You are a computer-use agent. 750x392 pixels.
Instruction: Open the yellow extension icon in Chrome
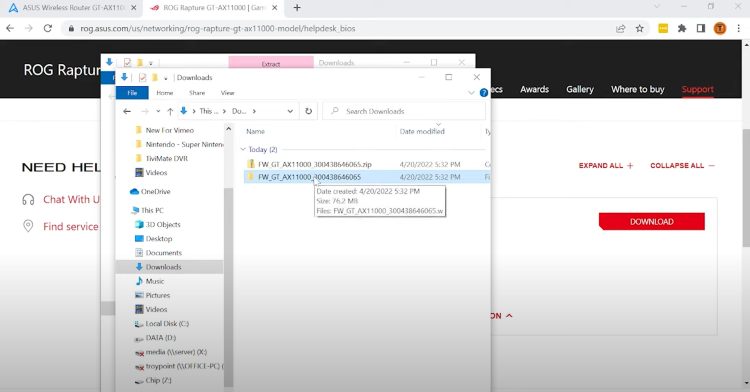pyautogui.click(x=663, y=29)
